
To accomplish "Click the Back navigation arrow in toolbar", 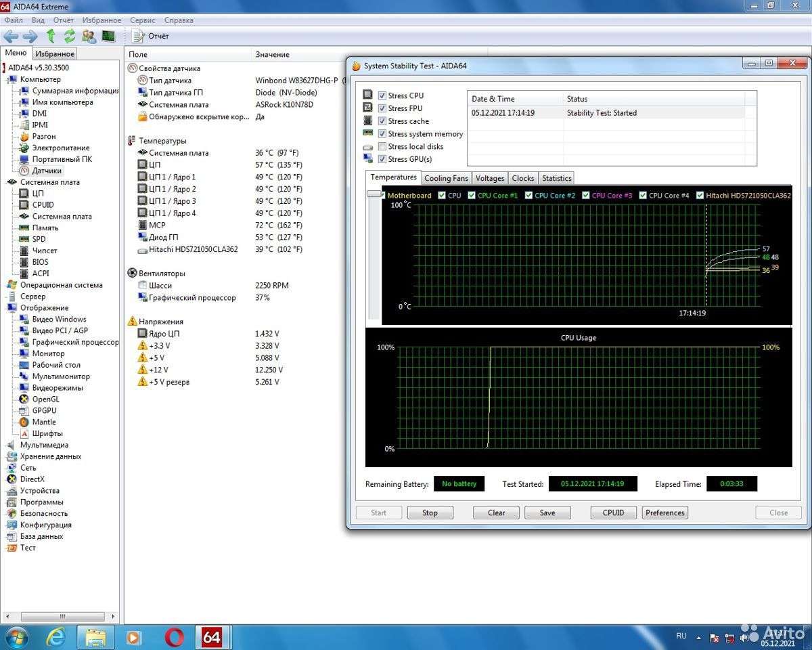I will click(11, 36).
